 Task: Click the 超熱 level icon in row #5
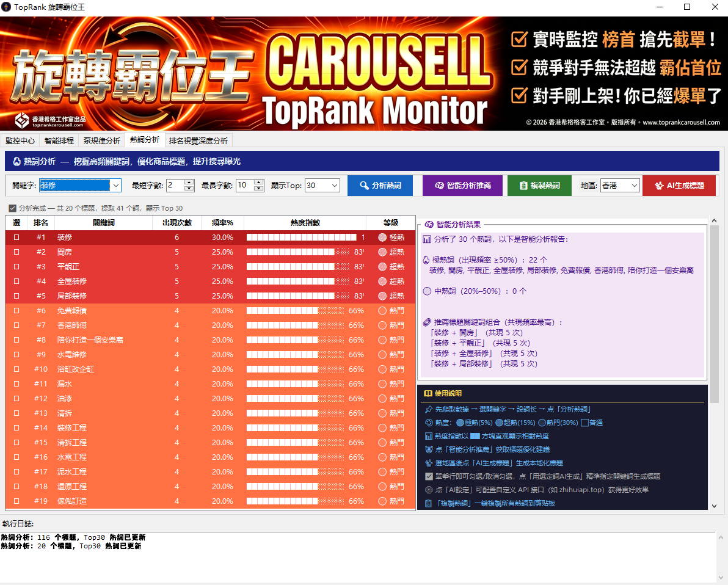(x=382, y=296)
